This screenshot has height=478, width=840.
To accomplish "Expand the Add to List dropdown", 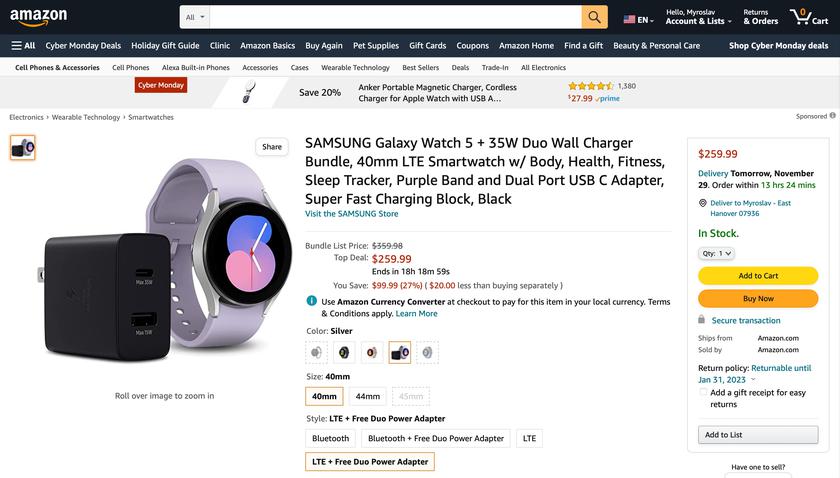I will 758,435.
